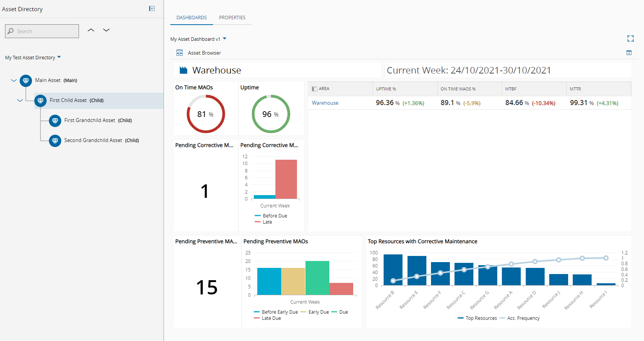Screen dimensions: 644x341
Task: Click the Second Grandchild Asset diamond icon
Action: (55, 140)
